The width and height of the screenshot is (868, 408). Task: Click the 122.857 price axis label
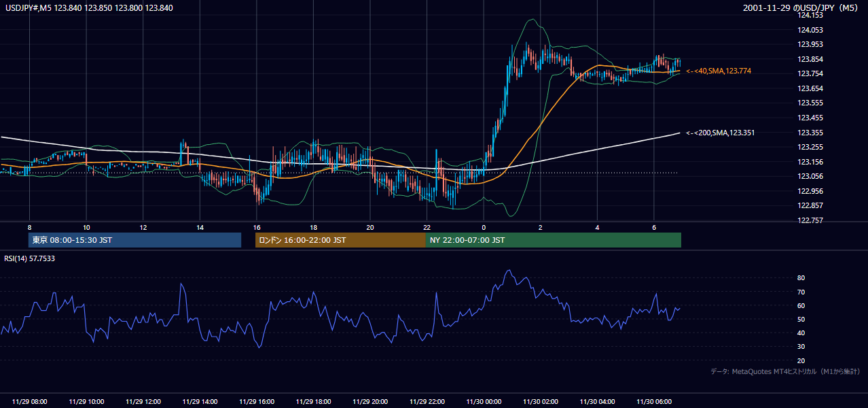click(810, 205)
